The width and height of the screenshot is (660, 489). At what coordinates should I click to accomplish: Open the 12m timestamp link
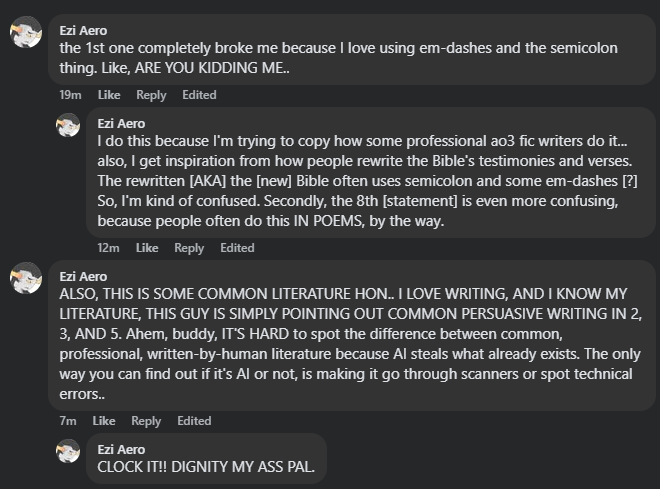point(108,248)
